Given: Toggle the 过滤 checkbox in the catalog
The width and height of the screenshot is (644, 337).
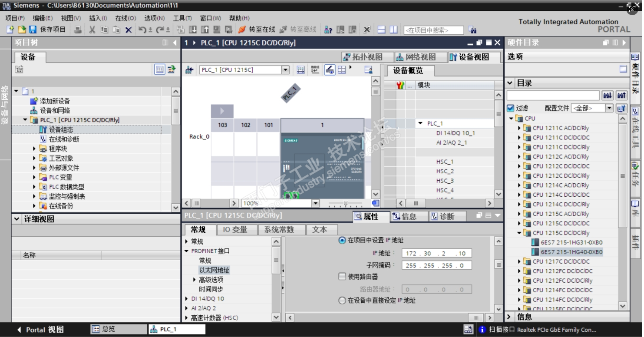Looking at the screenshot, I should [x=511, y=108].
